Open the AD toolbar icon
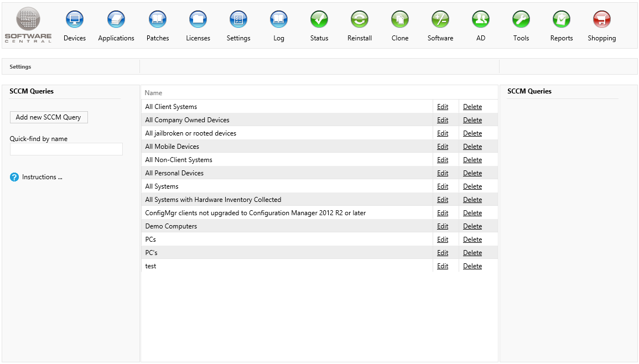The image size is (639, 364). tap(481, 20)
